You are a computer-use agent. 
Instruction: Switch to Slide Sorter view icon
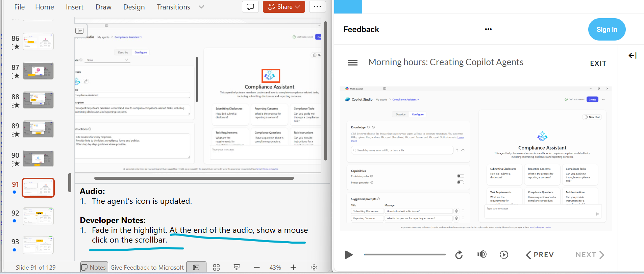[217, 267]
